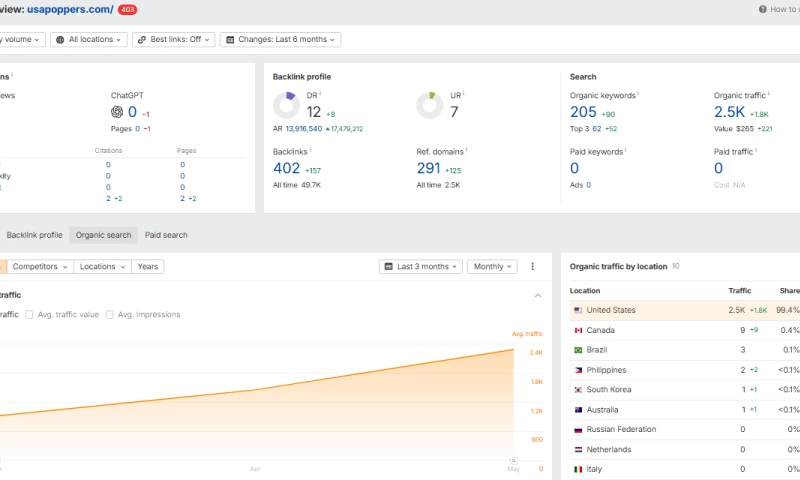Open Organic keywords count 205
Viewport: 800px width, 480px height.
coord(583,112)
